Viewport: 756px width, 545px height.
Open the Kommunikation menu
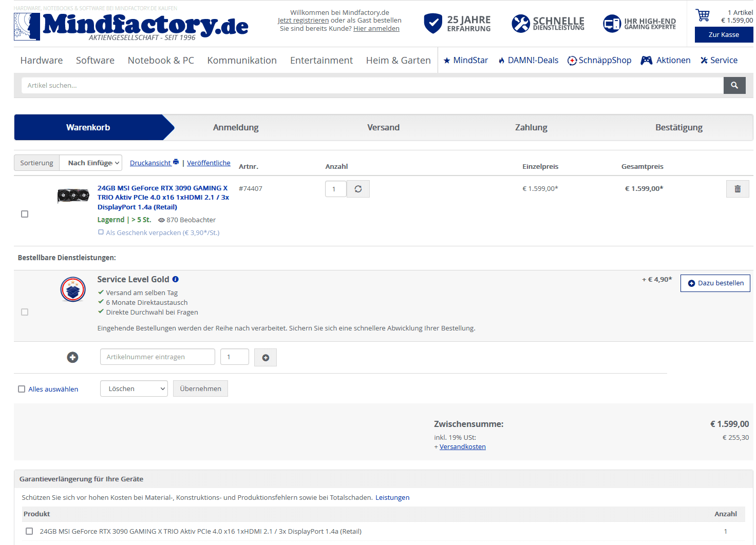242,61
